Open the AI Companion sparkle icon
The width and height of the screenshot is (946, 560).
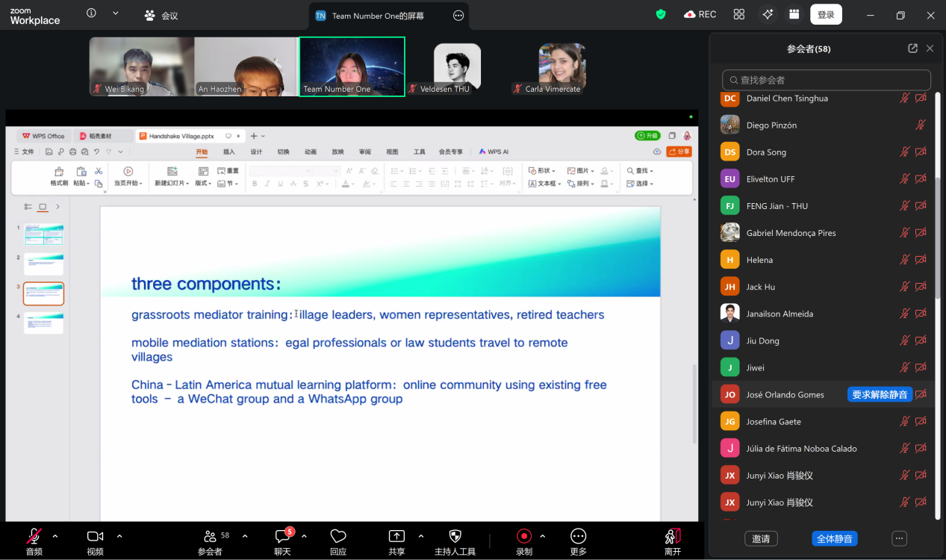click(x=767, y=15)
